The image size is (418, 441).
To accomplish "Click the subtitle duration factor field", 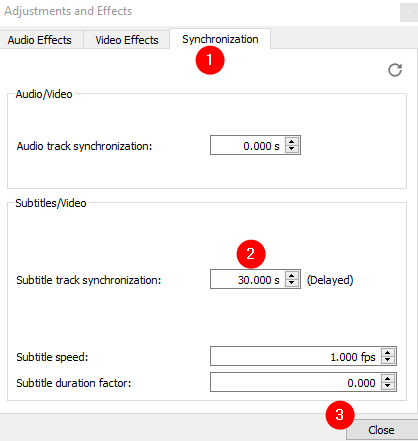I will coord(296,382).
